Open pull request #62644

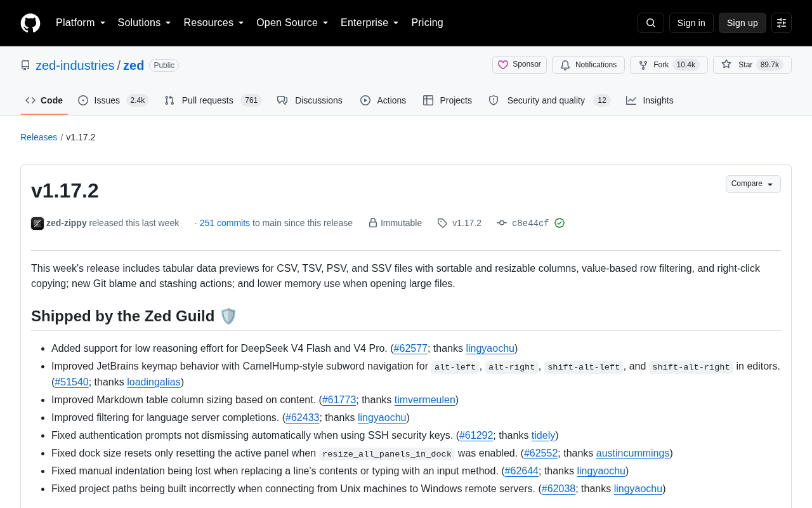click(521, 471)
